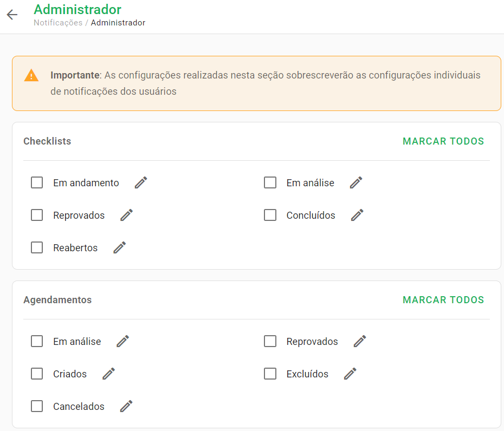This screenshot has height=431, width=504.
Task: Enable the Em andamento checklist notification
Action: [x=37, y=182]
